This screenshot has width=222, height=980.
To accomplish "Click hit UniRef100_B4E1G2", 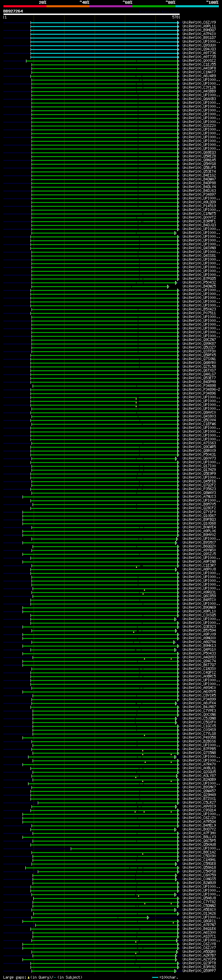I will pyautogui.click(x=199, y=175).
